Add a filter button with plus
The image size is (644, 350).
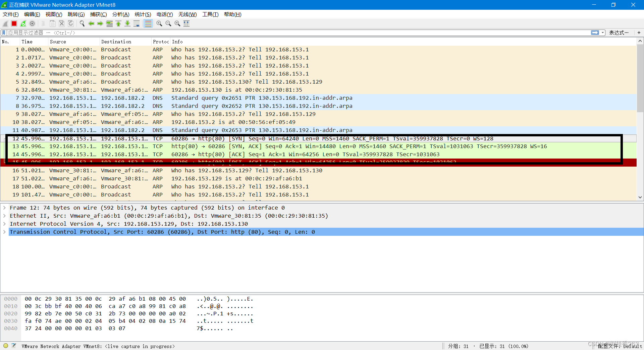(x=639, y=33)
